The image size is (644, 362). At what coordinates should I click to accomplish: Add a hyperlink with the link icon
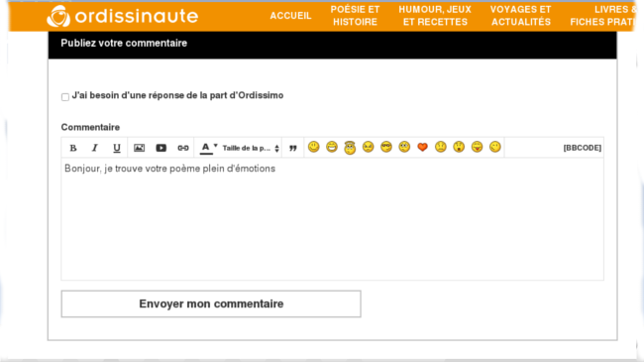[x=182, y=148]
